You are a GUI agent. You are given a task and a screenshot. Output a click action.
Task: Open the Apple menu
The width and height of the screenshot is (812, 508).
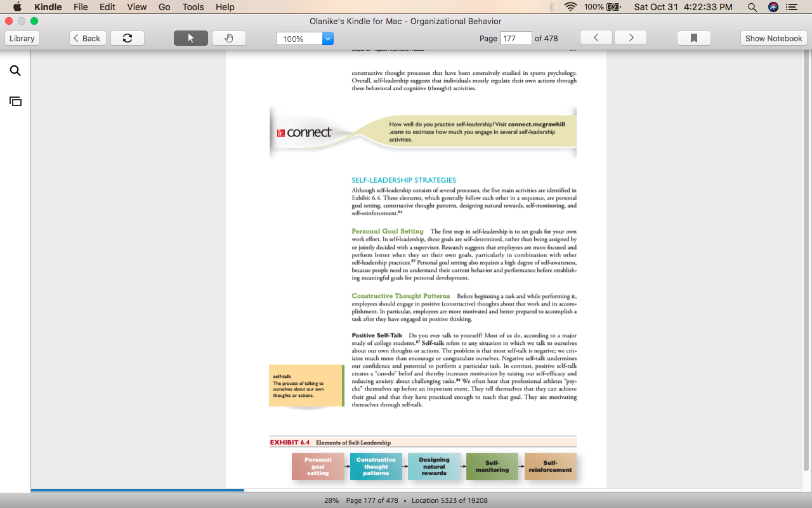pos(17,7)
